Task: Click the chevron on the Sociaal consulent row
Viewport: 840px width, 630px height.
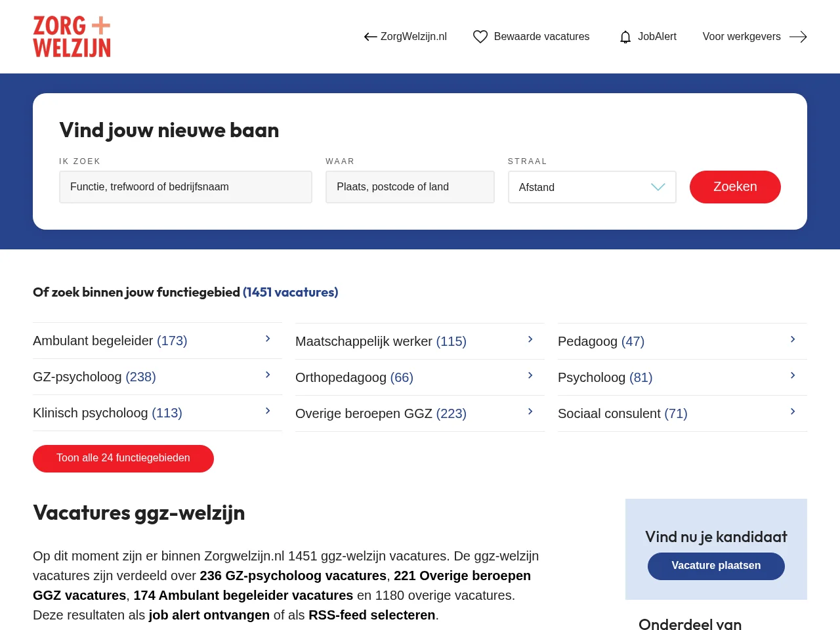Action: point(793,411)
